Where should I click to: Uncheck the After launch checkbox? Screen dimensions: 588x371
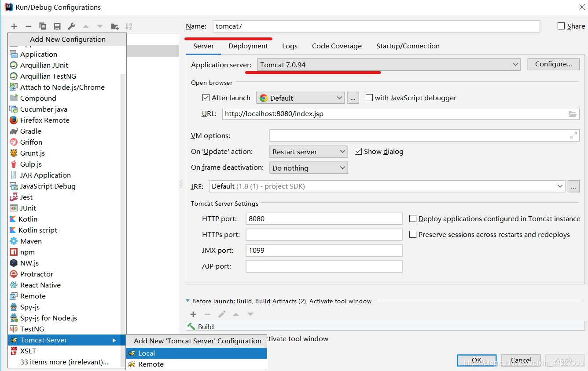[206, 98]
